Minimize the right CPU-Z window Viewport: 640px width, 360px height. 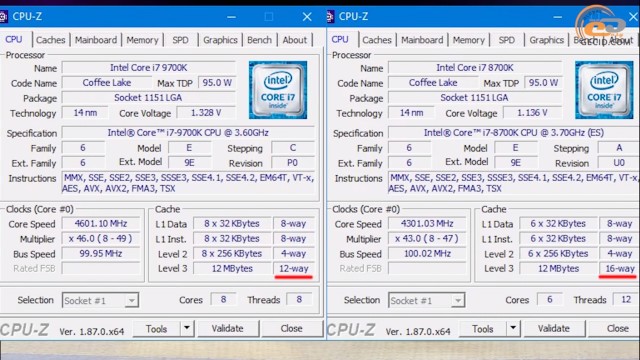558,17
